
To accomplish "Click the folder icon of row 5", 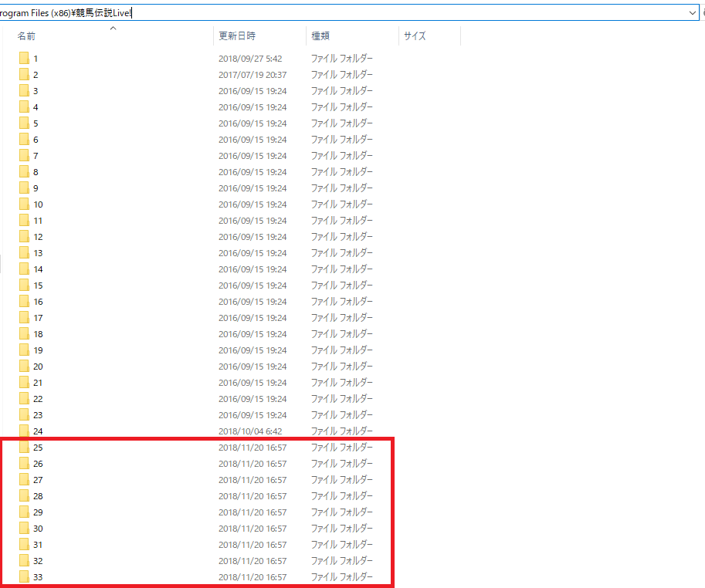I will click(24, 123).
